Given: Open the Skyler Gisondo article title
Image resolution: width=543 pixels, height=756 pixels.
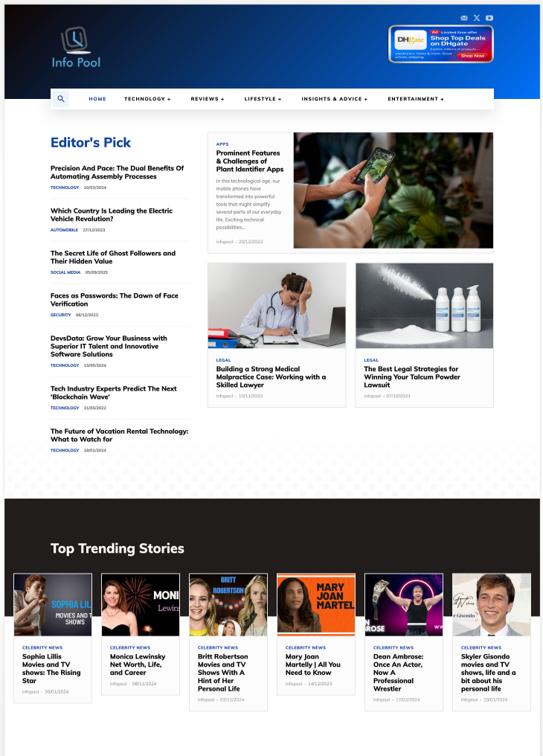Looking at the screenshot, I should point(488,673).
